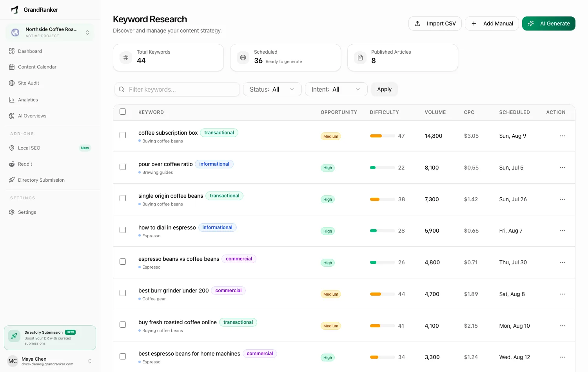Viewport: 588px width, 372px height.
Task: Open the Status: All dropdown
Action: tap(272, 89)
